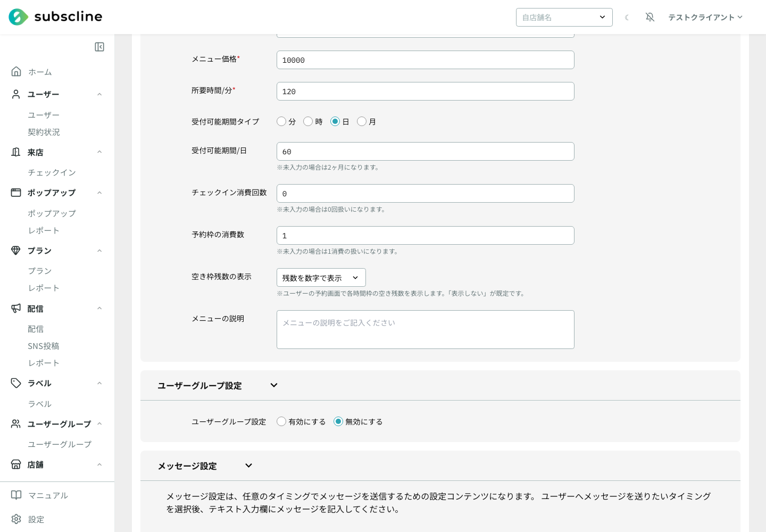The image size is (766, 532).
Task: Collapse ラベル sidebar group chevron
Action: 99,383
